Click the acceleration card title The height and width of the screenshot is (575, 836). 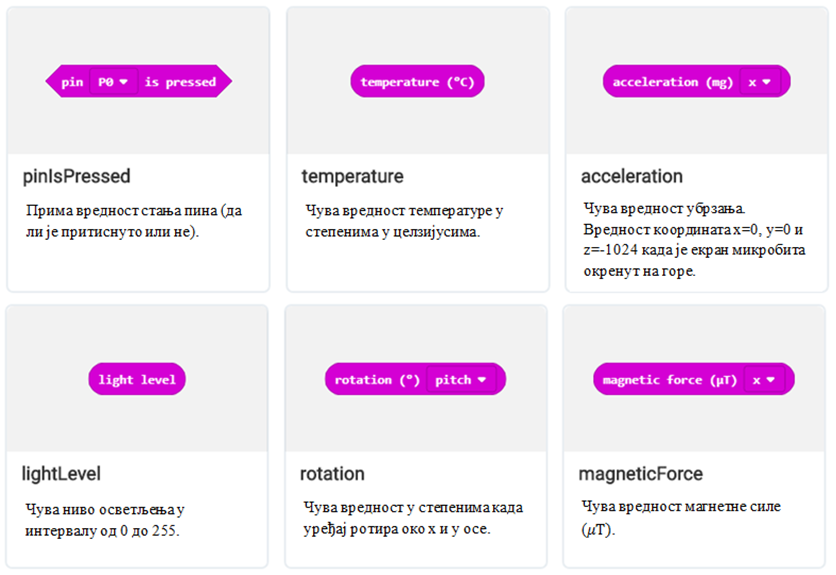click(x=632, y=176)
